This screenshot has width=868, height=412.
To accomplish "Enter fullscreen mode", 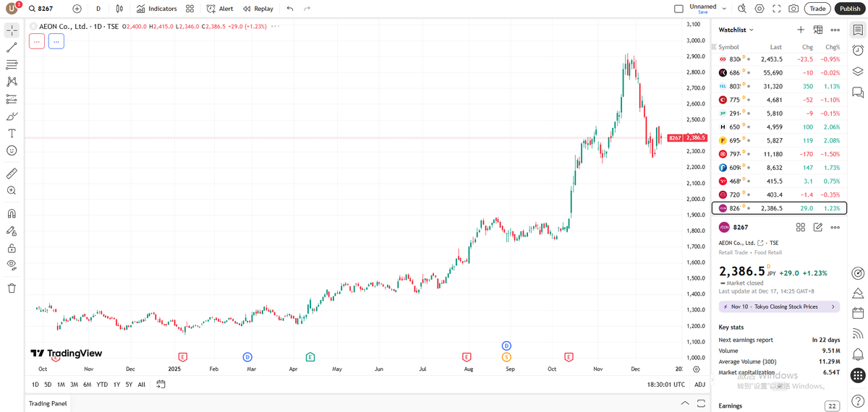I will click(777, 9).
